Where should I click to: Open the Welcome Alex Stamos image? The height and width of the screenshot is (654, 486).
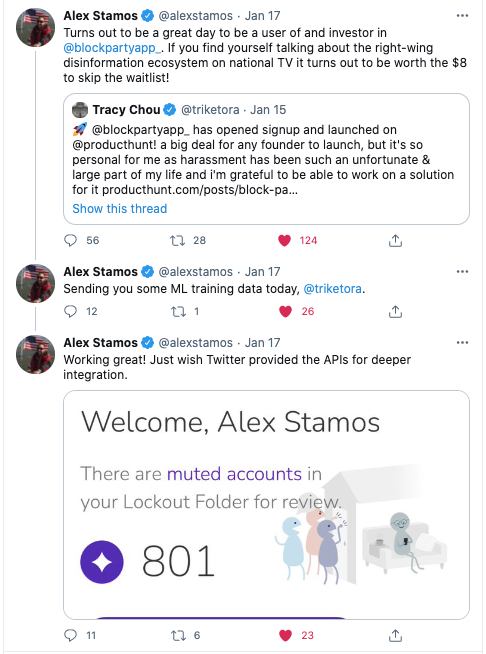click(266, 505)
